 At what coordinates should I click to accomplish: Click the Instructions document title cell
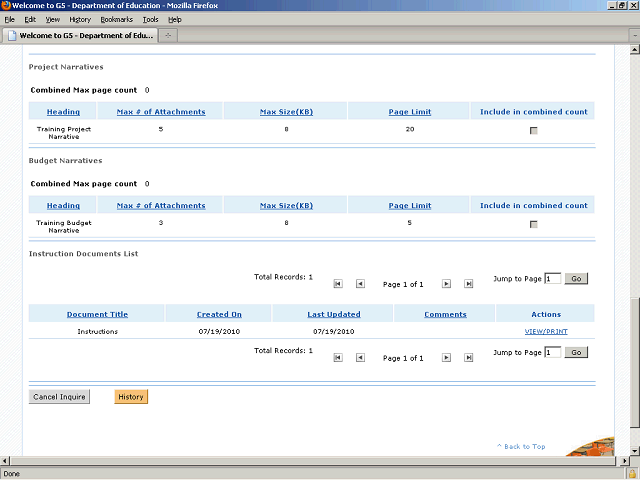tap(98, 331)
